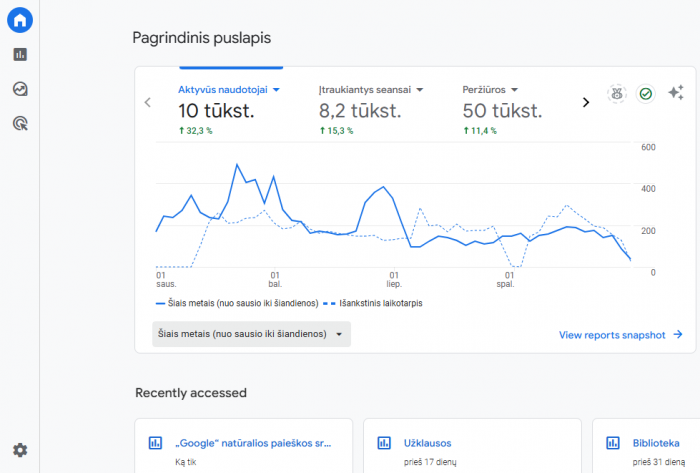The height and width of the screenshot is (473, 700).
Task: Open the Reports bar chart icon
Action: tap(20, 54)
